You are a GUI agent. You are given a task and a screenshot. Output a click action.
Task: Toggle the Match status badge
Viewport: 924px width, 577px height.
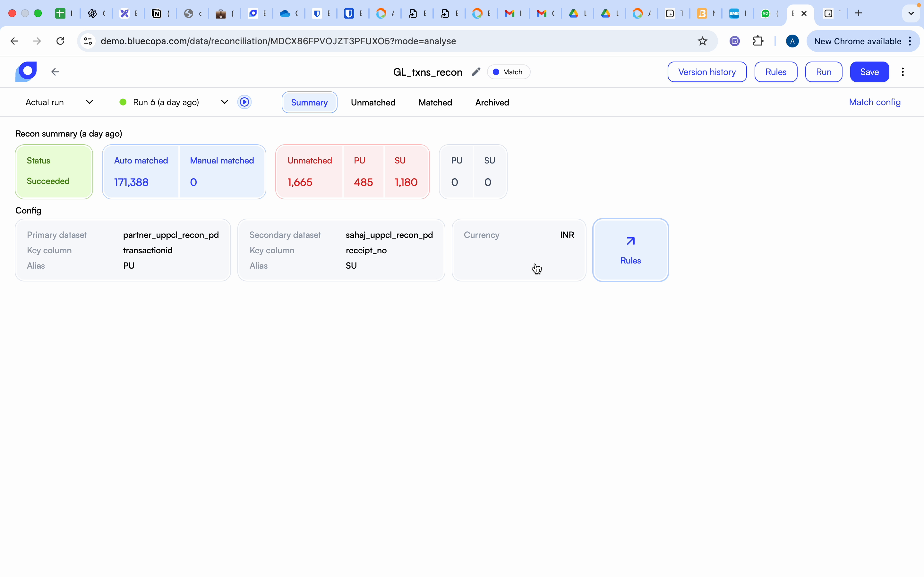tap(508, 72)
